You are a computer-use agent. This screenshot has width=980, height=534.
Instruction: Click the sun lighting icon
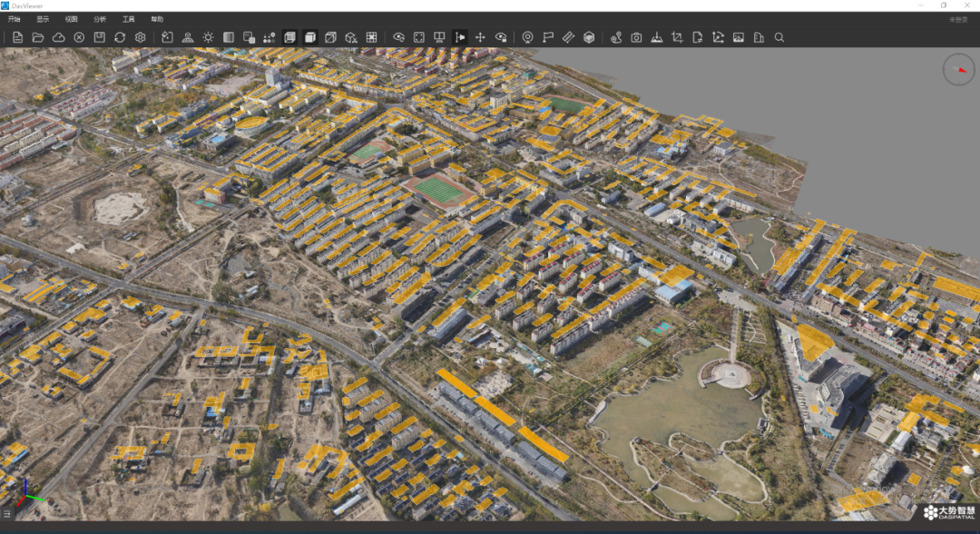[x=208, y=37]
